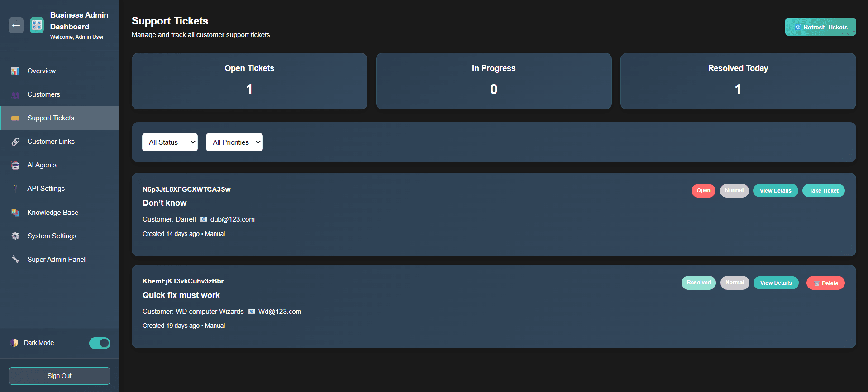Delete the resolved Quick fix ticket
Screen dimensions: 868x392
point(825,283)
